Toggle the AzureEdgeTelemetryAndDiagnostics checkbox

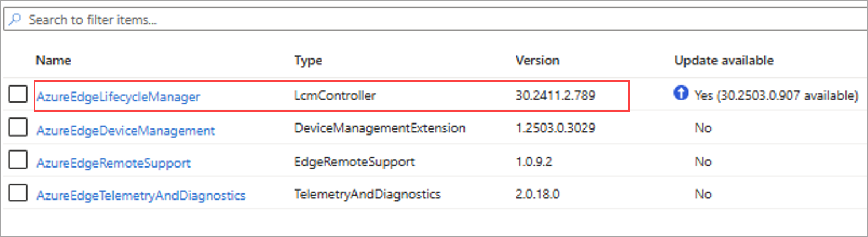coord(18,192)
